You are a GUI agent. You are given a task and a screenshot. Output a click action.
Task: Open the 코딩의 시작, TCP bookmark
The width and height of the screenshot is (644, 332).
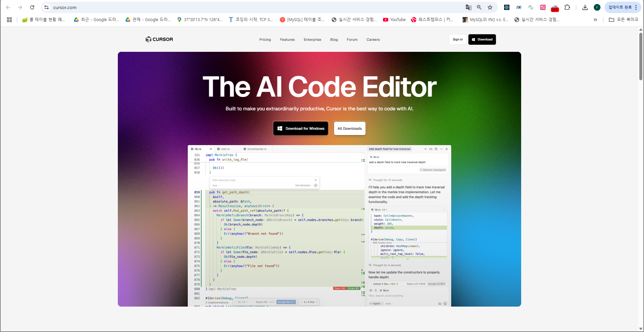click(251, 20)
